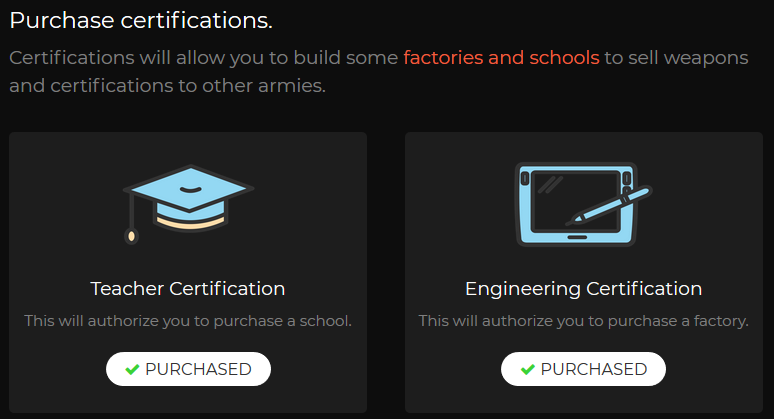Open the red "factories and schools" link

pos(501,57)
